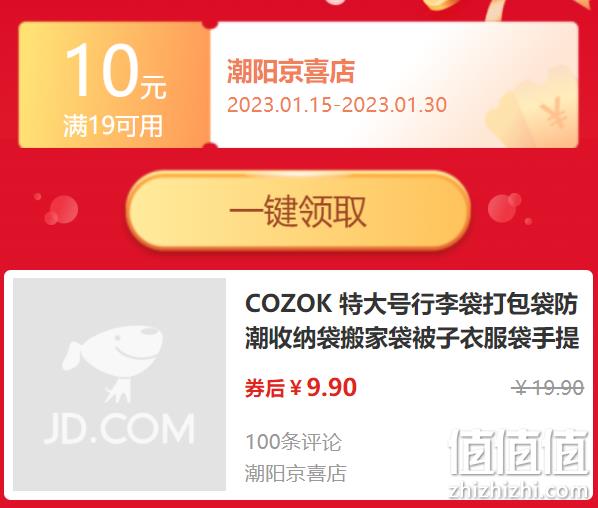Image resolution: width=598 pixels, height=508 pixels.
Task: Click the faded yen ticket icon on the coupon
Action: click(x=530, y=107)
